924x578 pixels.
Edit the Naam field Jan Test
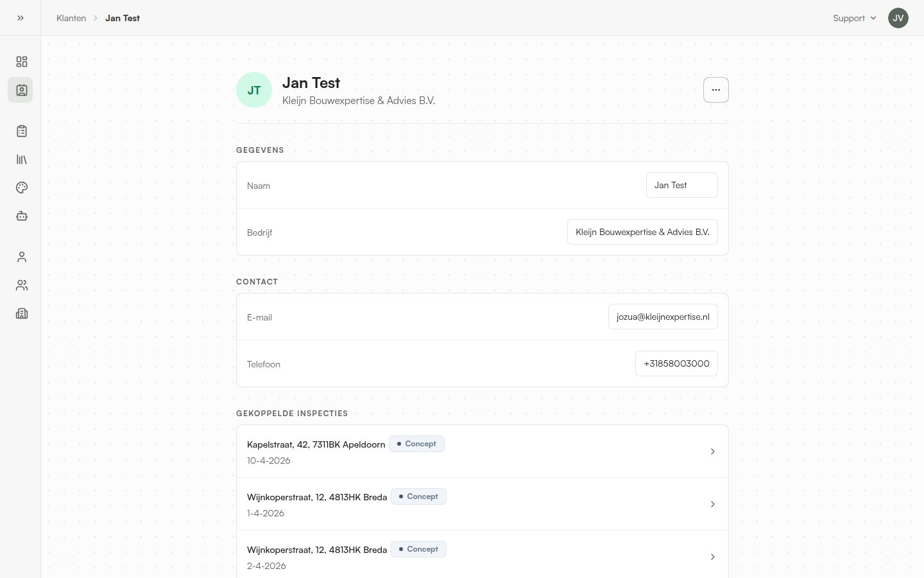pos(681,185)
